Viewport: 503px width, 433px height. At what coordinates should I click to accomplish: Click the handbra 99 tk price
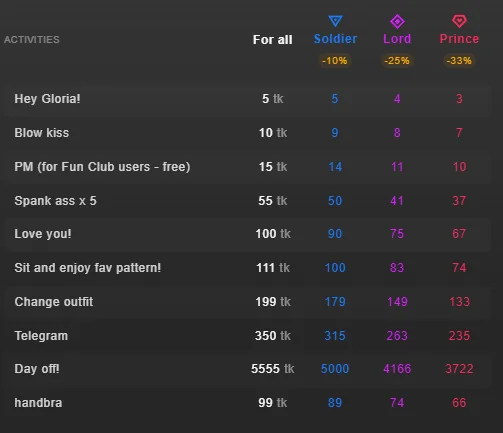click(x=272, y=403)
